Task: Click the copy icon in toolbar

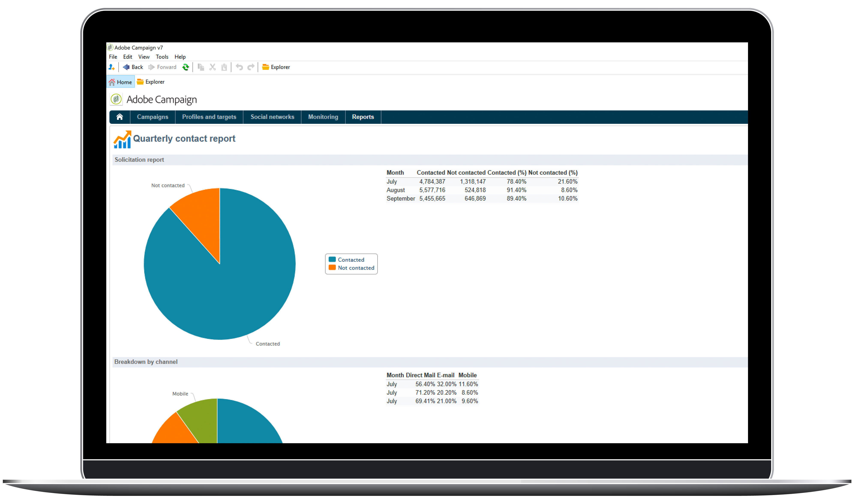Action: pyautogui.click(x=201, y=67)
